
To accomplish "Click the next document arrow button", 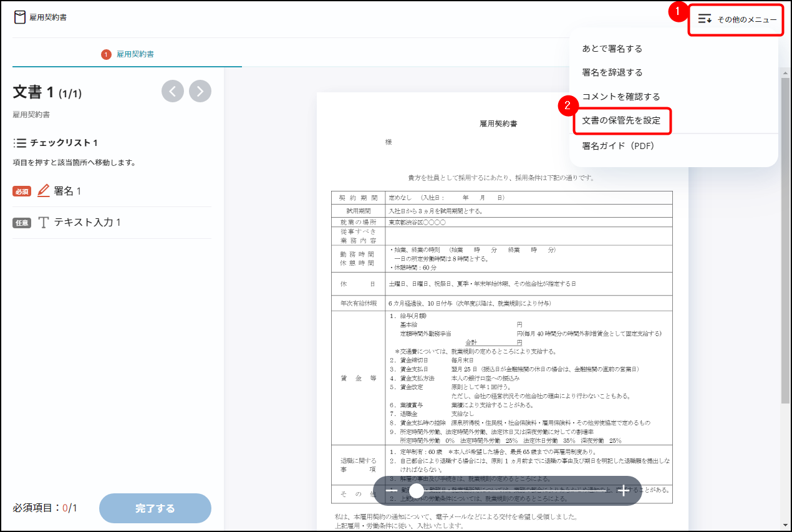I will 200,91.
